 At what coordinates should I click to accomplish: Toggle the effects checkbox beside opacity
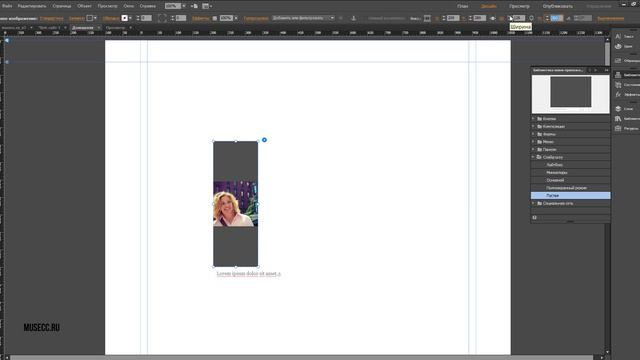pyautogui.click(x=215, y=18)
